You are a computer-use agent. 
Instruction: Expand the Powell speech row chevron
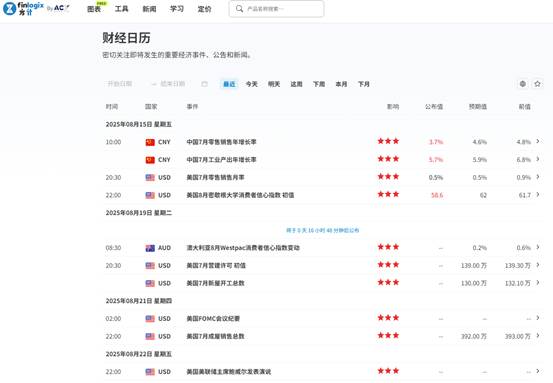coord(538,371)
